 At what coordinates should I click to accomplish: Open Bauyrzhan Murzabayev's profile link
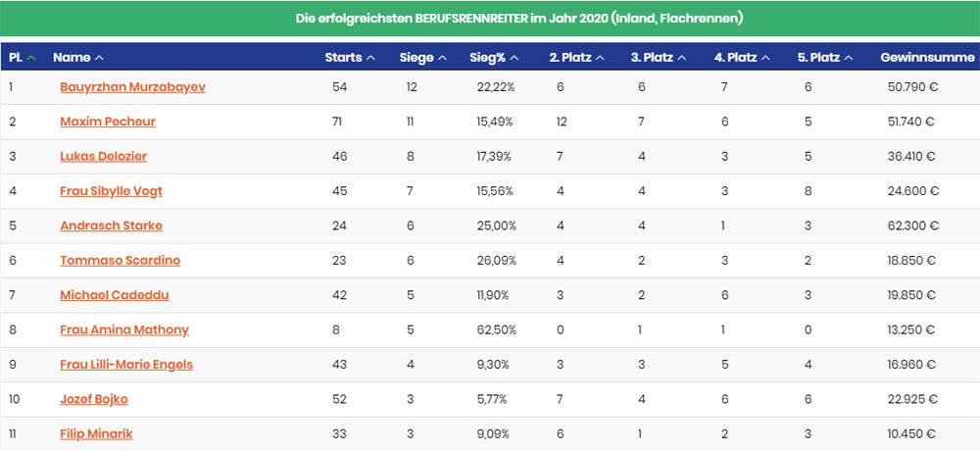tap(132, 87)
